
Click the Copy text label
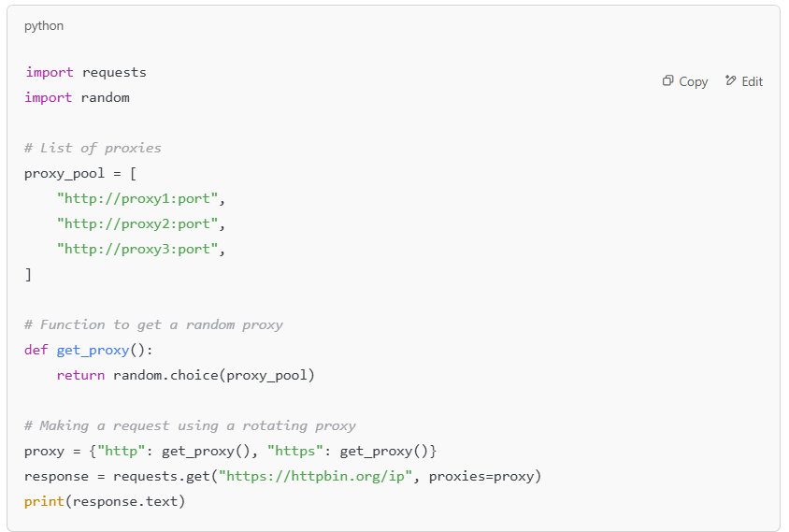[x=694, y=81]
